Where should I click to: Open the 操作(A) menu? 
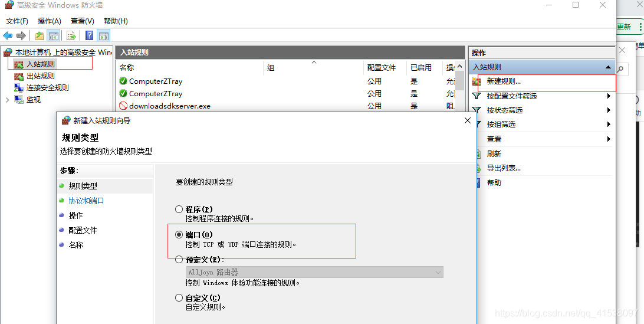(x=50, y=21)
